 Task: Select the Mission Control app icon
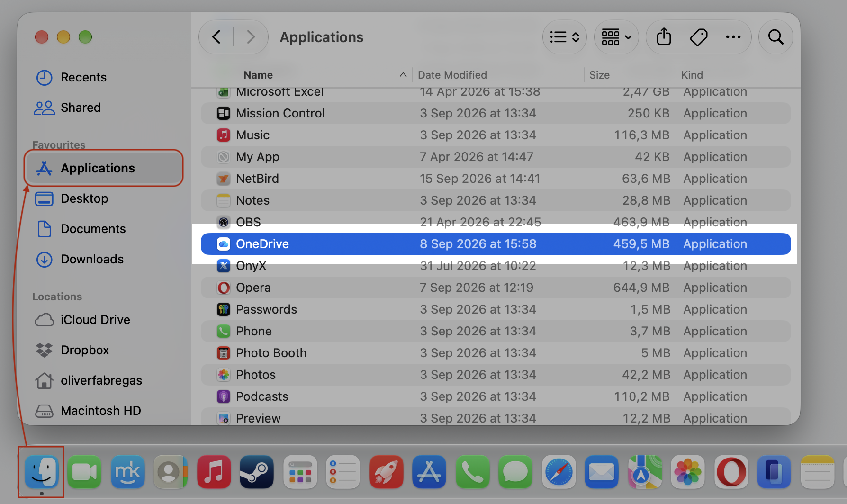[x=224, y=113]
